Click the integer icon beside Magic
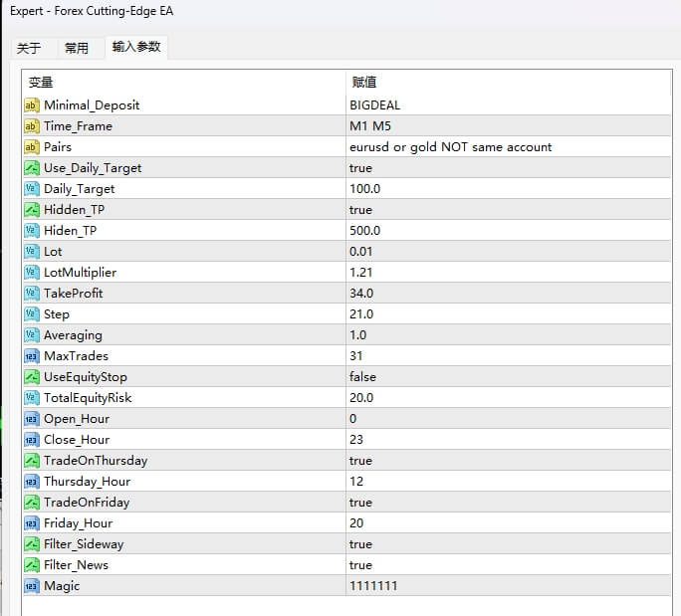This screenshot has width=681, height=616. click(x=31, y=586)
